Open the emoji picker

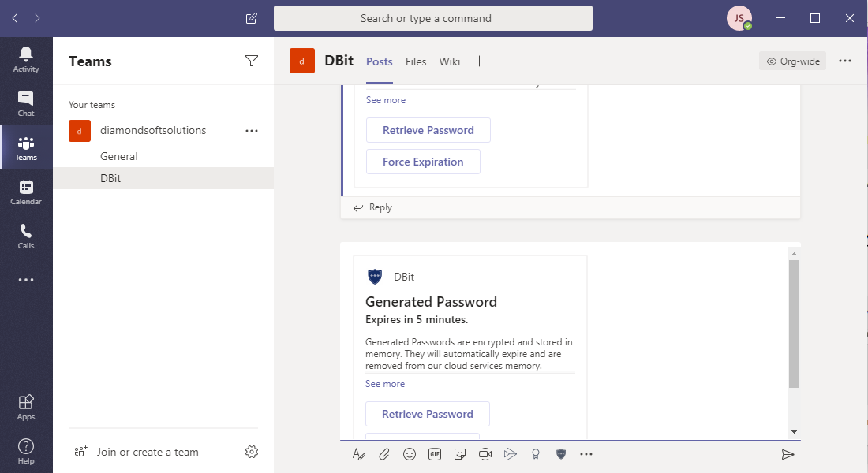pyautogui.click(x=410, y=454)
